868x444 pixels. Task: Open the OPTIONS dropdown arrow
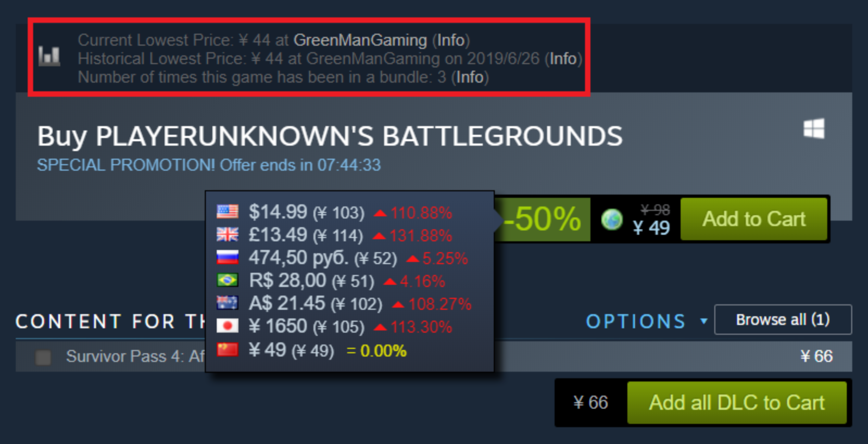pyautogui.click(x=703, y=321)
